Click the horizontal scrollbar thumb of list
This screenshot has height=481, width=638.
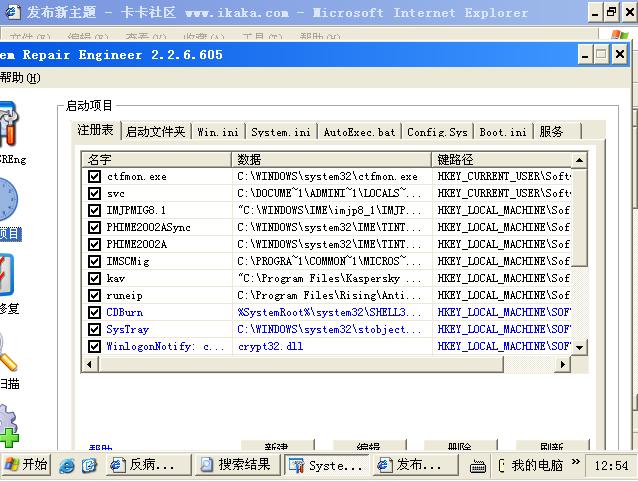click(300, 364)
